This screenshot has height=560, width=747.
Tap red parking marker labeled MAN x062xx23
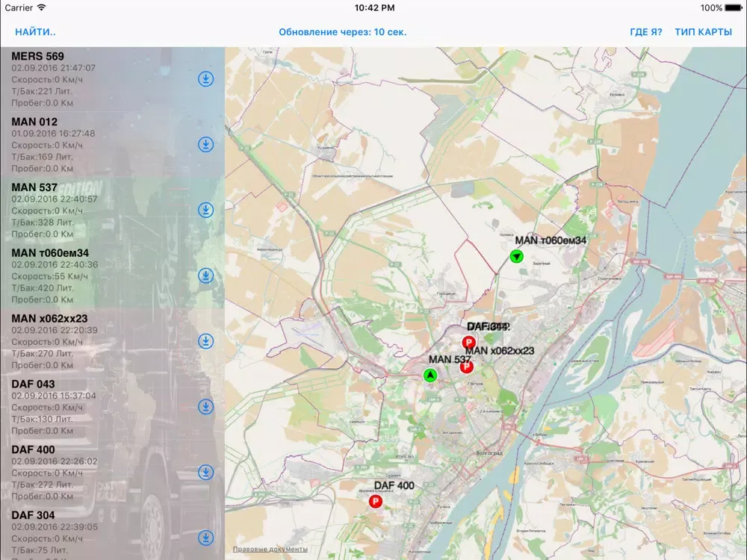pyautogui.click(x=466, y=367)
